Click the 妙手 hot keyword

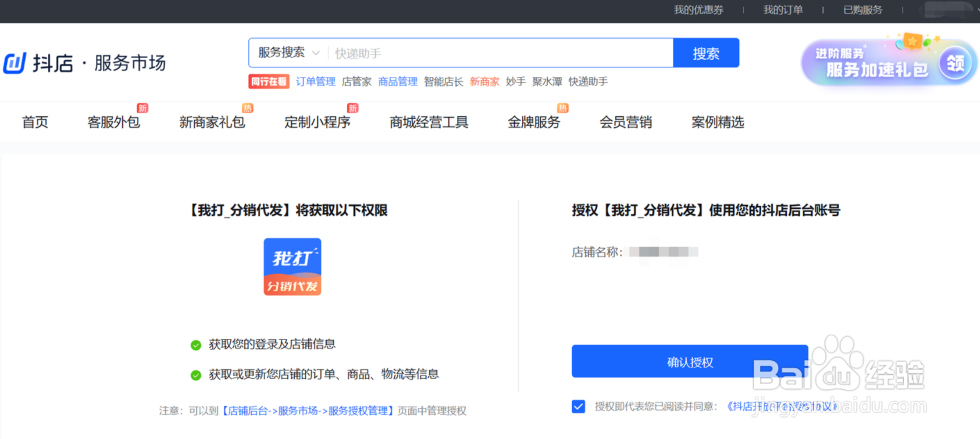point(516,82)
